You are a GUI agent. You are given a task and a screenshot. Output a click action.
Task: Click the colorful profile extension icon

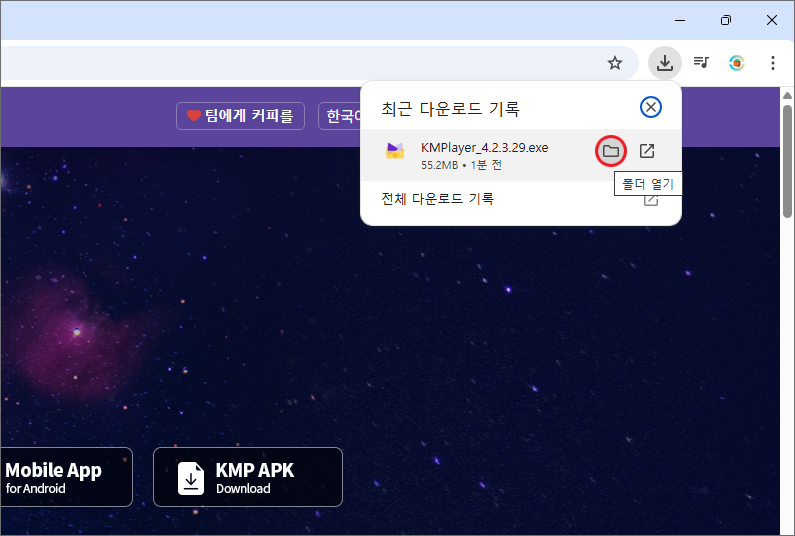pyautogui.click(x=737, y=63)
